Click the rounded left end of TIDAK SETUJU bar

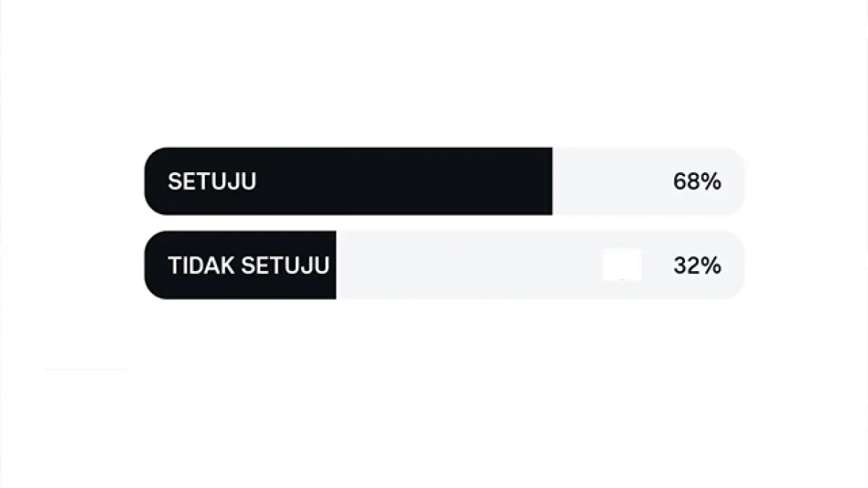tap(152, 265)
